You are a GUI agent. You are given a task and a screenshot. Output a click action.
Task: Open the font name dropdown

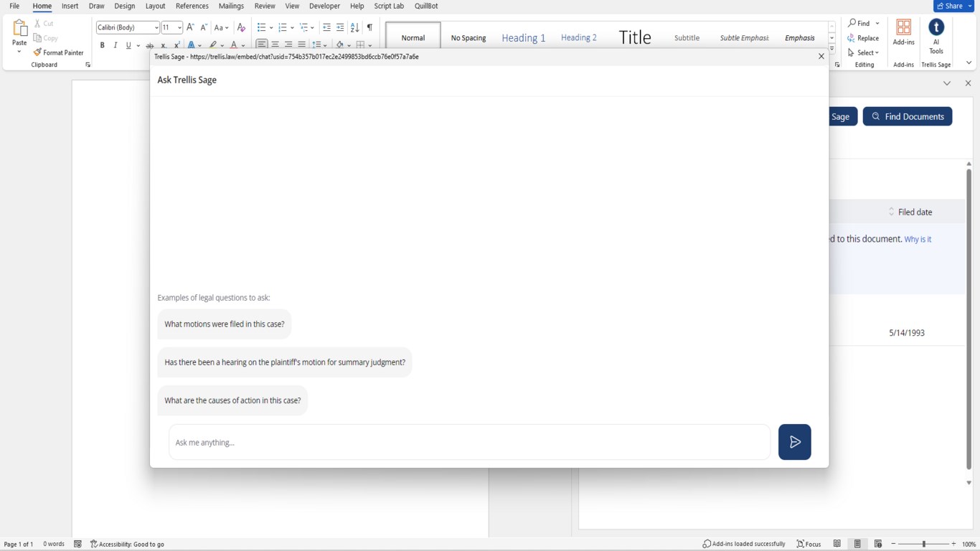click(156, 27)
